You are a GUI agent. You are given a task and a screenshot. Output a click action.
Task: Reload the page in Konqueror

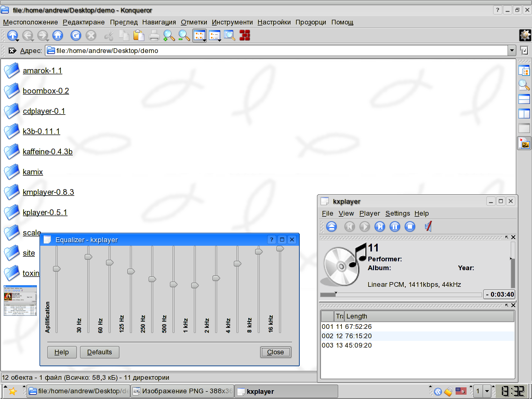click(76, 35)
